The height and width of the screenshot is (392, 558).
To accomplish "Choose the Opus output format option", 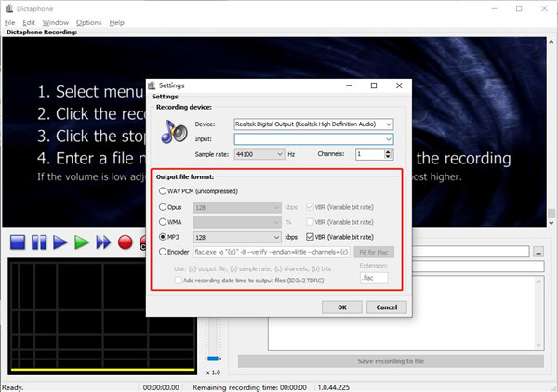I will click(163, 207).
